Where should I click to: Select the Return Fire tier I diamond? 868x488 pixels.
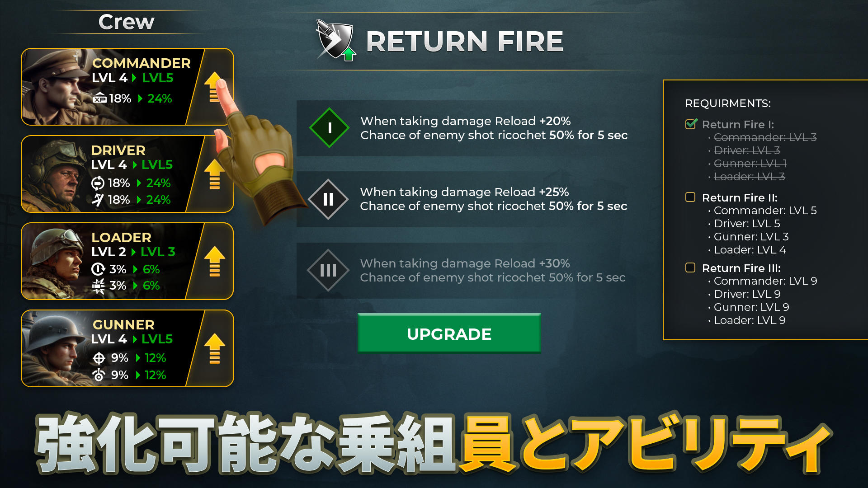(329, 128)
